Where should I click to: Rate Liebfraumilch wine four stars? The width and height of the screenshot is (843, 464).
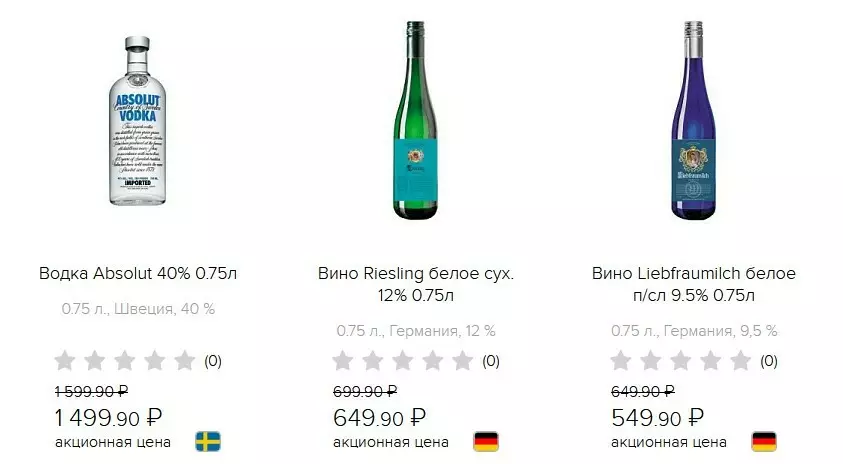click(x=711, y=360)
